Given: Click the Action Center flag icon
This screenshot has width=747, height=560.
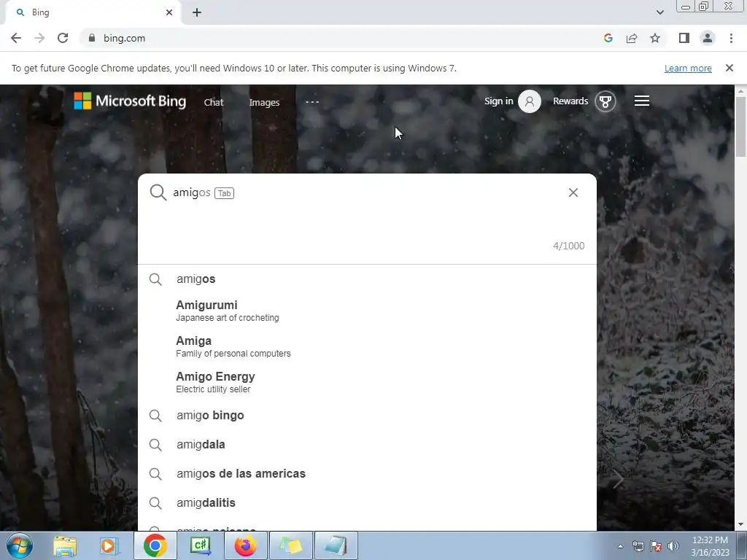Looking at the screenshot, I should click(656, 546).
